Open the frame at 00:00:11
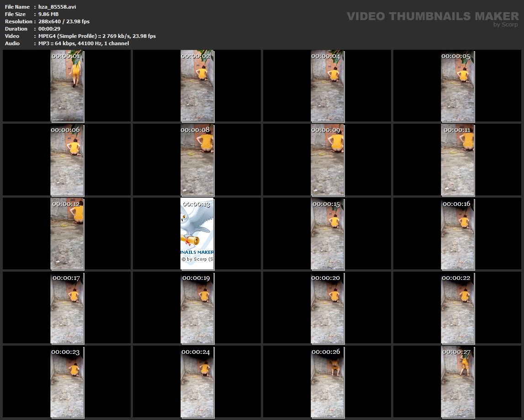Screen dimensions: 524x420 (458, 160)
